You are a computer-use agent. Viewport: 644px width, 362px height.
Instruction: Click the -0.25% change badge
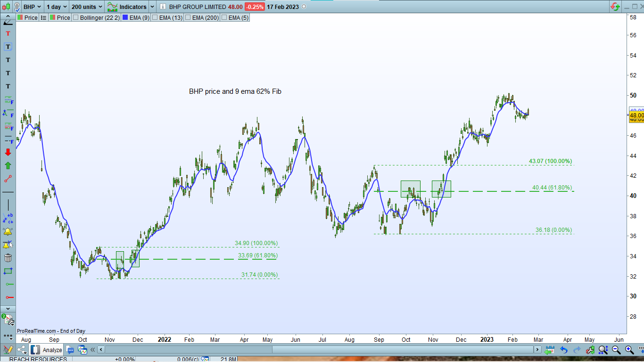point(255,7)
